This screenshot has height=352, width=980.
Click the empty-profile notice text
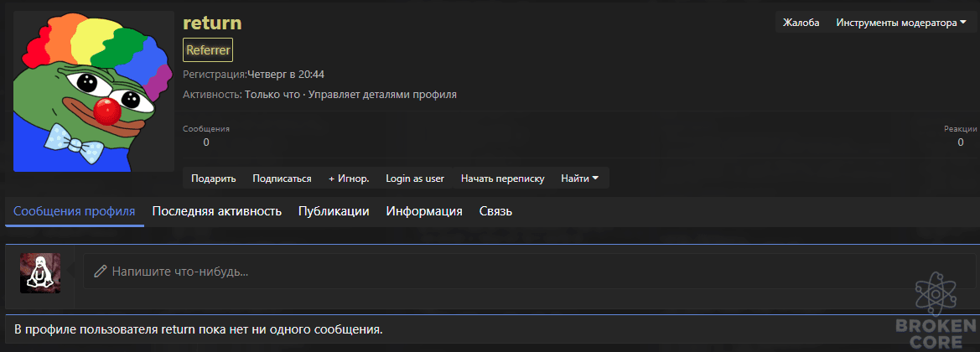pyautogui.click(x=198, y=329)
